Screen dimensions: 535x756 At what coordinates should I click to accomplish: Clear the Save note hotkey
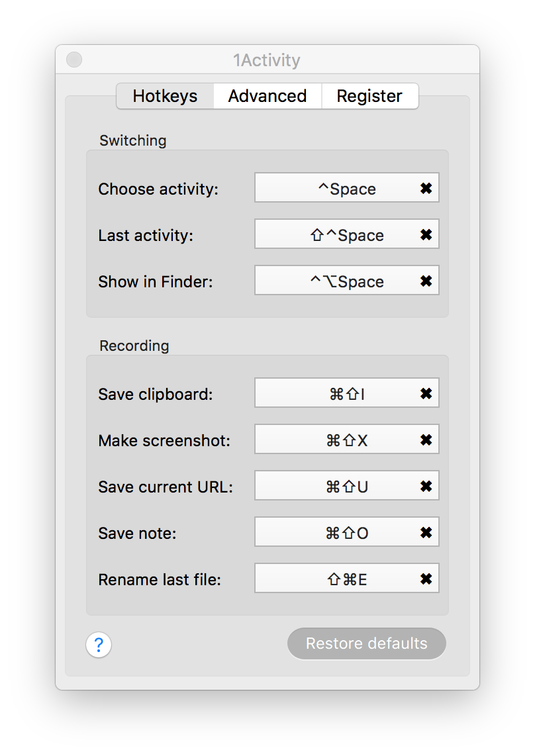click(x=426, y=533)
